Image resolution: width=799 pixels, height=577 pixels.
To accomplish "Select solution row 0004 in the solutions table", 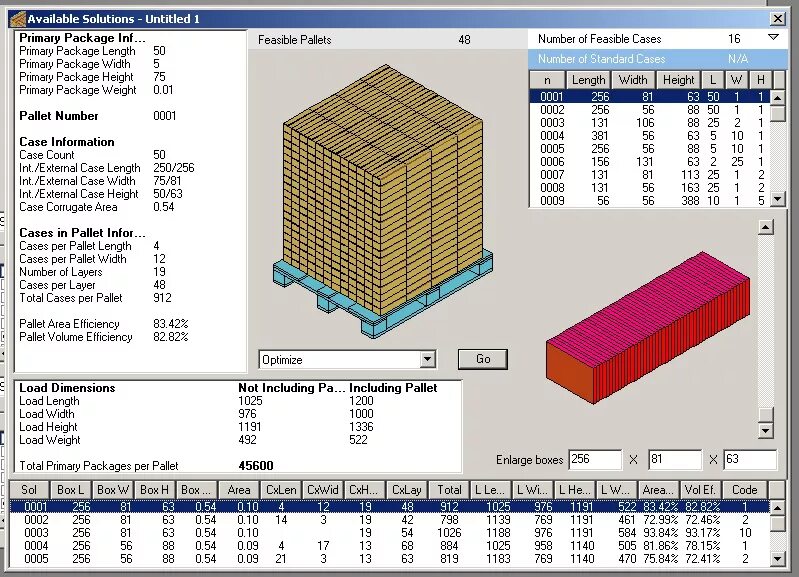I will tap(389, 546).
